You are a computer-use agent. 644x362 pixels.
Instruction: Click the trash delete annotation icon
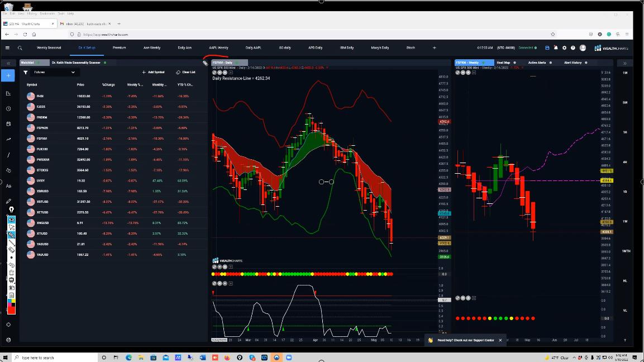click(x=12, y=273)
